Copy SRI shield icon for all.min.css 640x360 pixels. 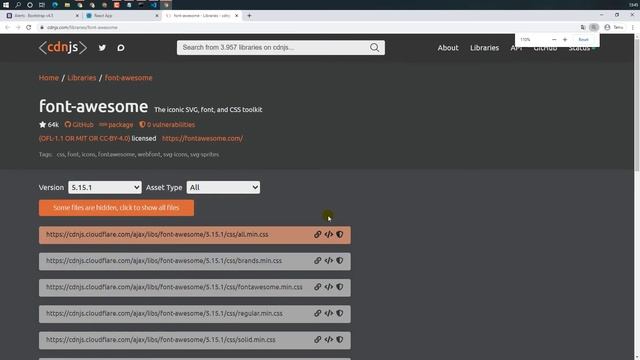tap(340, 234)
